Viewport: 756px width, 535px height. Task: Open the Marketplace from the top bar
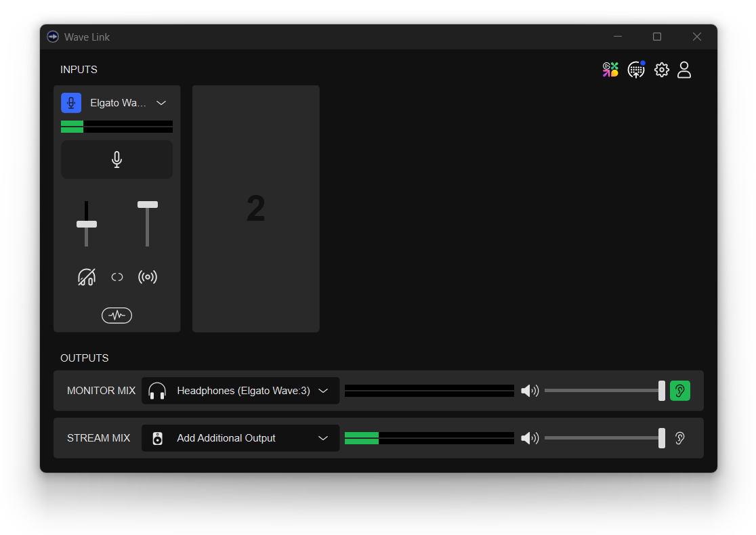pos(610,69)
